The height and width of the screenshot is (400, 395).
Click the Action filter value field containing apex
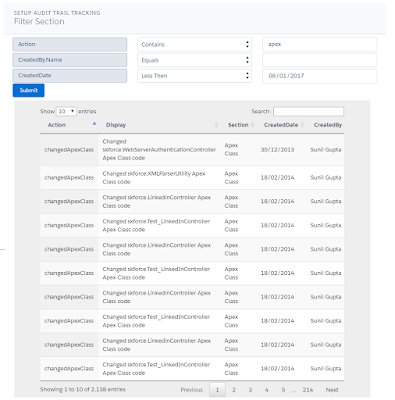click(320, 44)
